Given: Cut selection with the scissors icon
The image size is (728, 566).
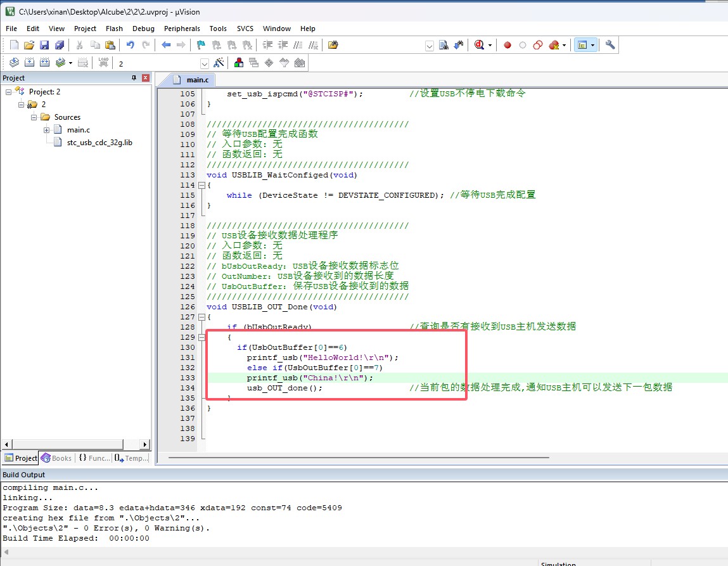Looking at the screenshot, I should [x=79, y=45].
